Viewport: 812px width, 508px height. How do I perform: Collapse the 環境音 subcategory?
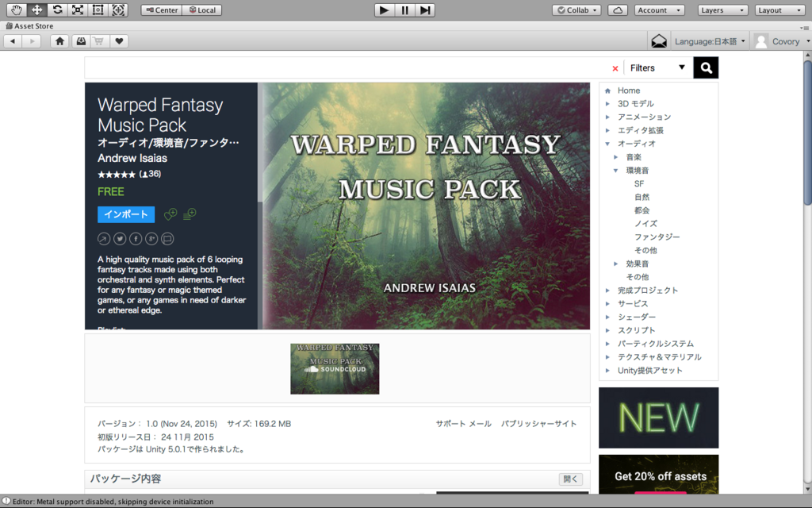(615, 171)
